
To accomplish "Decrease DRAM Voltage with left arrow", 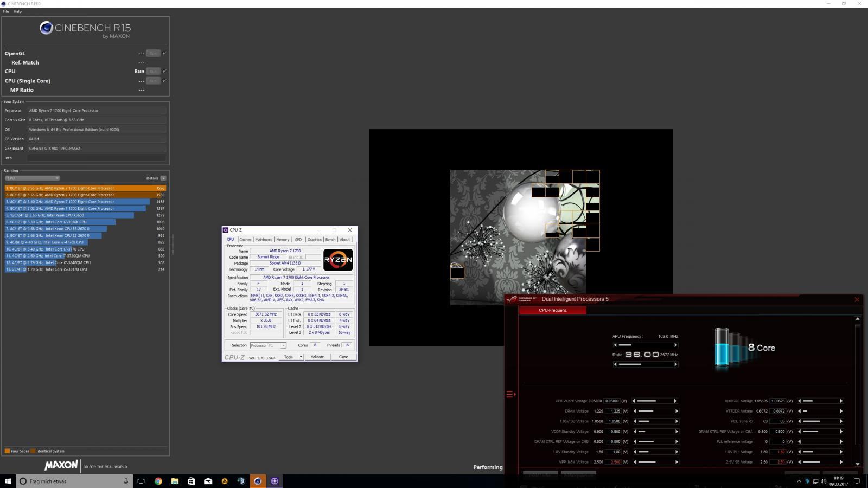I will pos(635,411).
